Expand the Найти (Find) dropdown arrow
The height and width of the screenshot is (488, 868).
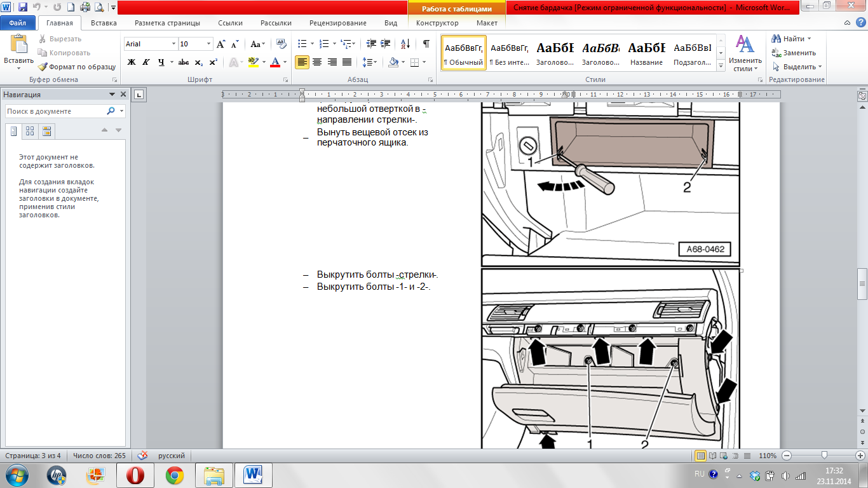tap(810, 39)
